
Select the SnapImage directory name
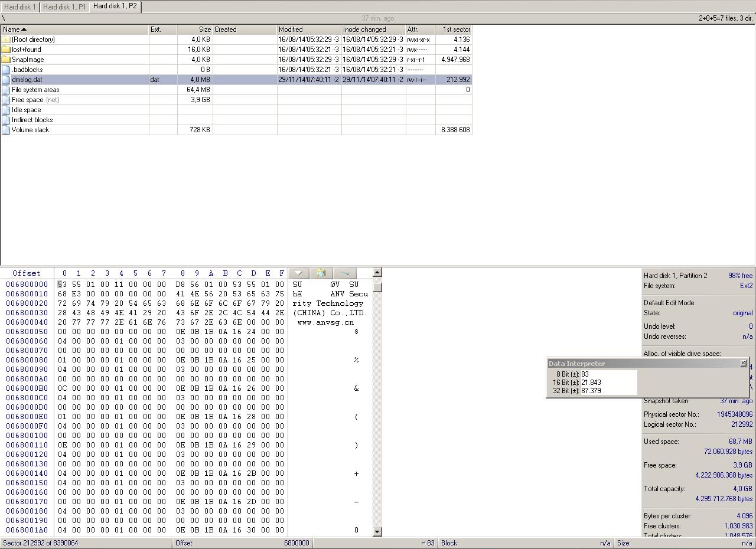point(28,60)
